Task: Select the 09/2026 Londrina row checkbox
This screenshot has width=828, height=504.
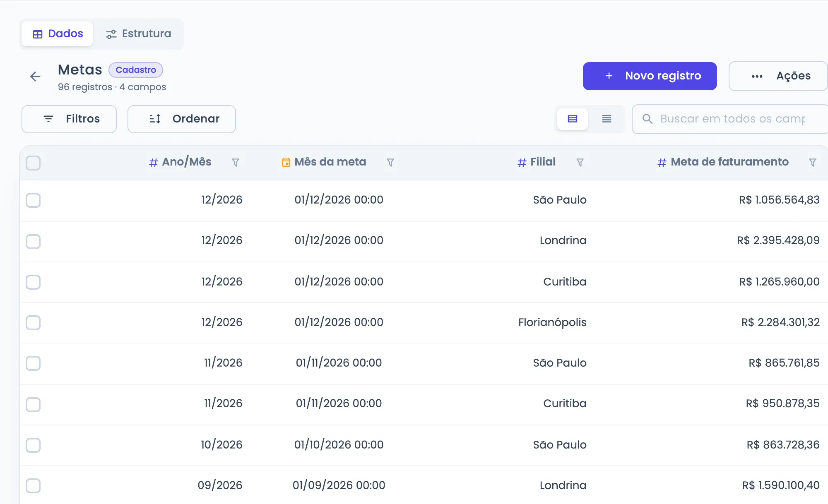Action: coord(33,486)
